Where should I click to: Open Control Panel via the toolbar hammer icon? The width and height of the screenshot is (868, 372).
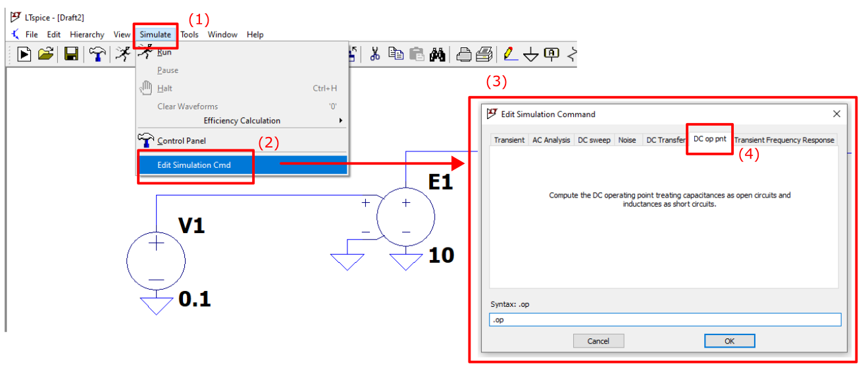click(x=97, y=54)
